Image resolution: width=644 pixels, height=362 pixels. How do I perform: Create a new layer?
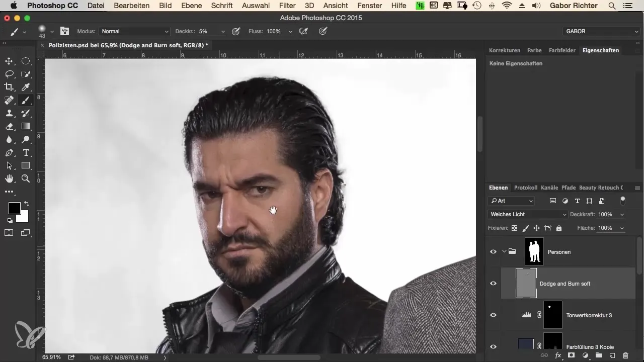[612, 355]
